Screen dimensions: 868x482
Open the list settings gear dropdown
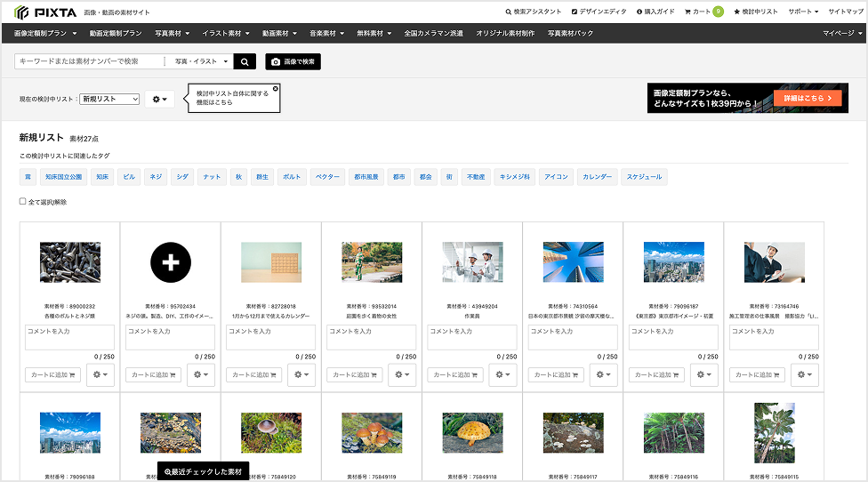tap(159, 99)
